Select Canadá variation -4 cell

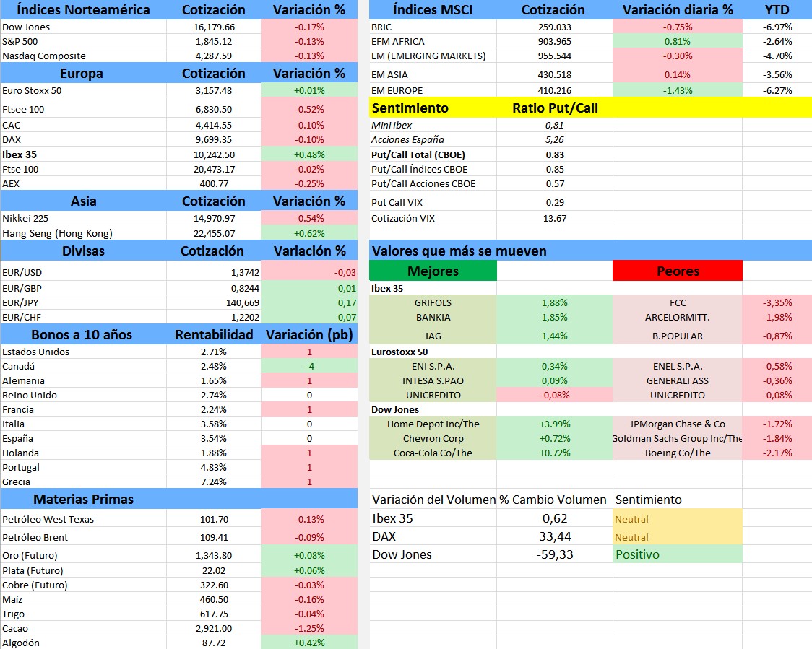point(309,367)
